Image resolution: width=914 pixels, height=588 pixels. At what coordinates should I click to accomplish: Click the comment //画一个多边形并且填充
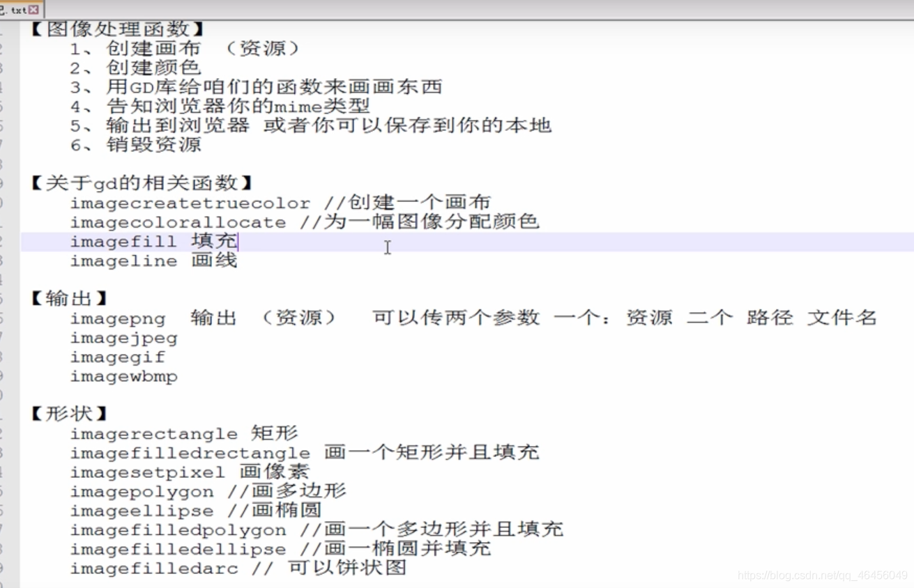pyautogui.click(x=432, y=529)
